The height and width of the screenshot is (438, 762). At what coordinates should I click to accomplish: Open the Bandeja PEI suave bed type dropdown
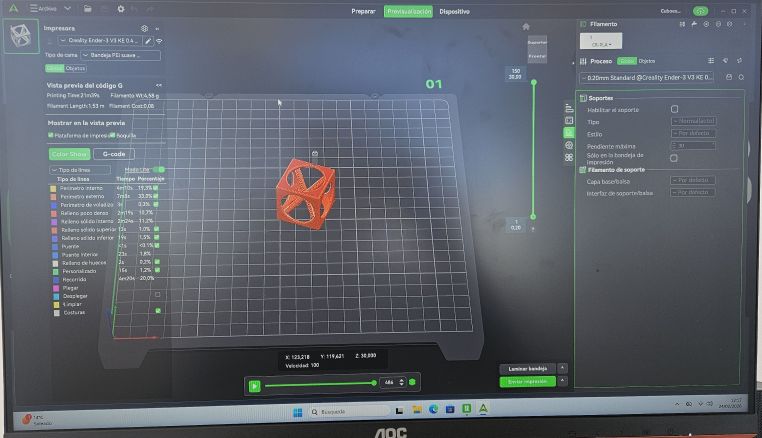[x=121, y=55]
